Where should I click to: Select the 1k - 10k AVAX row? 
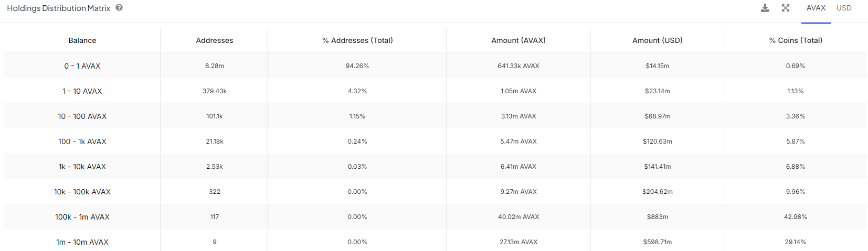82,167
